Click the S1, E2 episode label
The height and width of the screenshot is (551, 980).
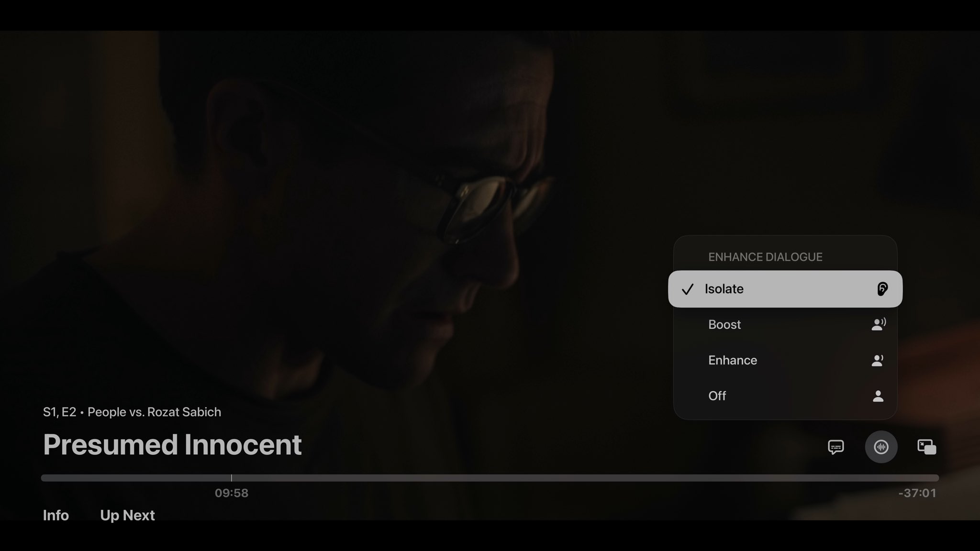pyautogui.click(x=59, y=412)
